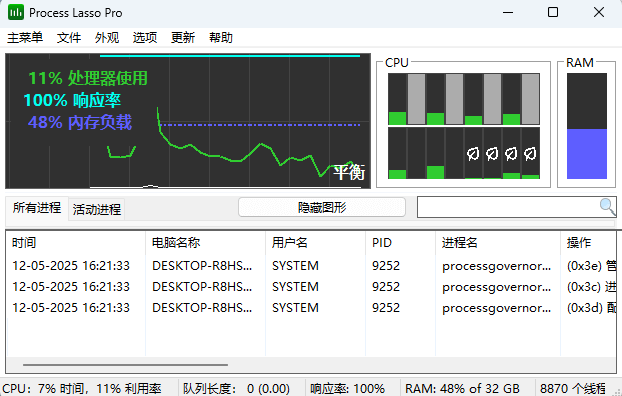Viewport: 622px width, 396px height.
Task: Click the magnifier search icon
Action: (607, 207)
